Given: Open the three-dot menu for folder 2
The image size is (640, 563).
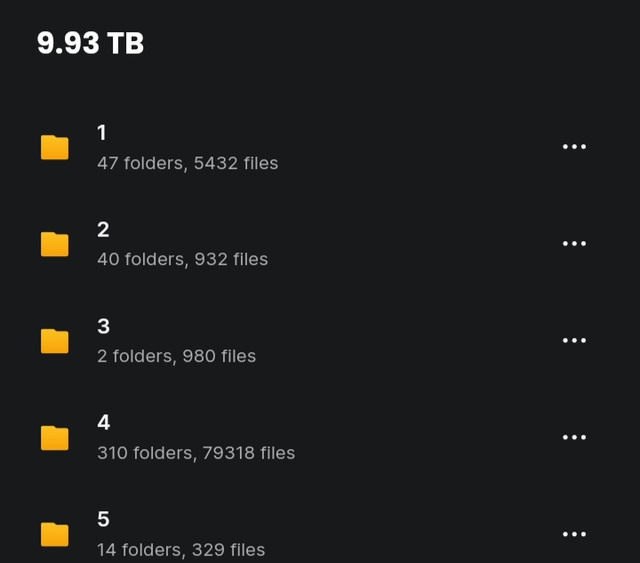Looking at the screenshot, I should [574, 244].
